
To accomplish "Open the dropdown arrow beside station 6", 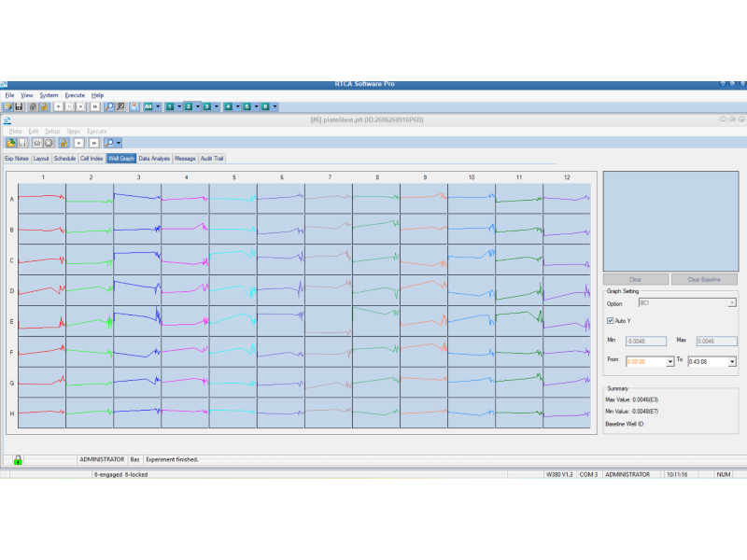I will [x=275, y=106].
